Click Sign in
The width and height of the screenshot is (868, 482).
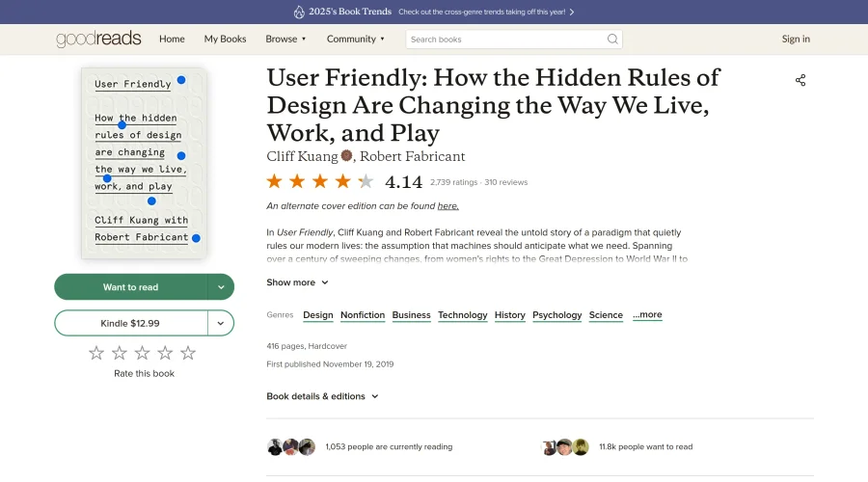click(796, 39)
